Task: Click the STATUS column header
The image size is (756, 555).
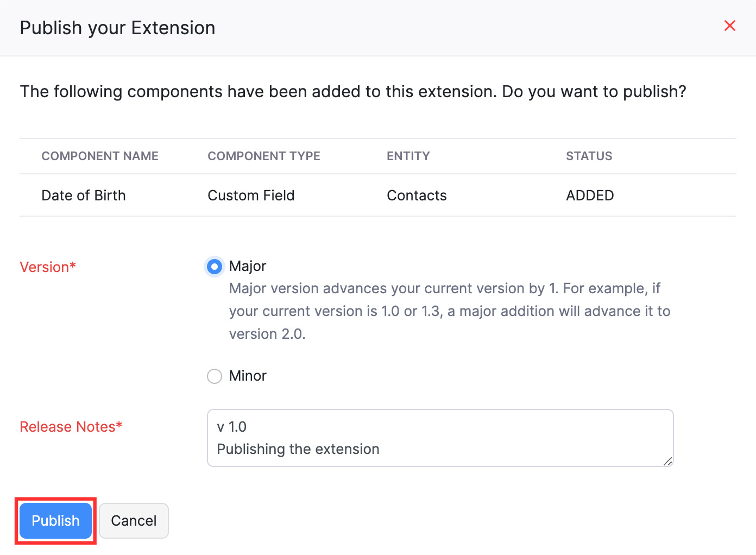Action: (589, 156)
